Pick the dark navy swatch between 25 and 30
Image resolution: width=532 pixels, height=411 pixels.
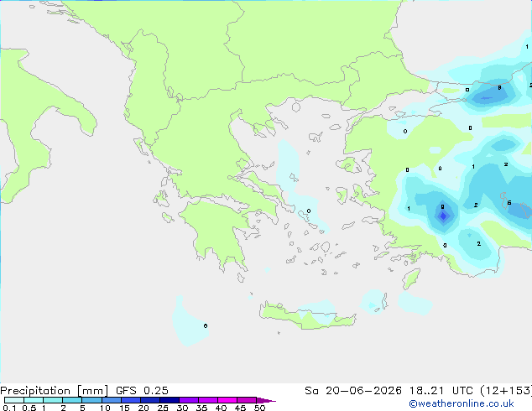pos(170,400)
